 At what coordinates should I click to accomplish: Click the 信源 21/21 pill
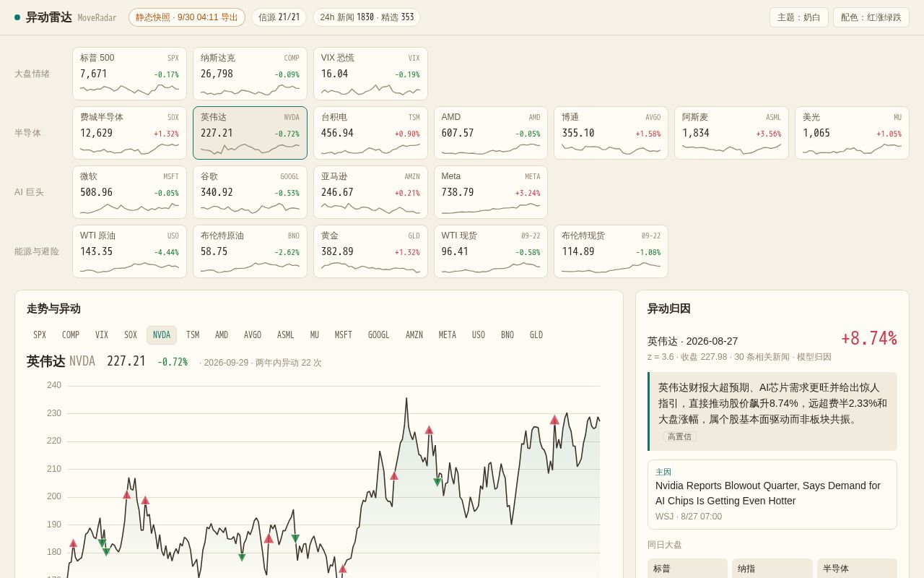(279, 17)
